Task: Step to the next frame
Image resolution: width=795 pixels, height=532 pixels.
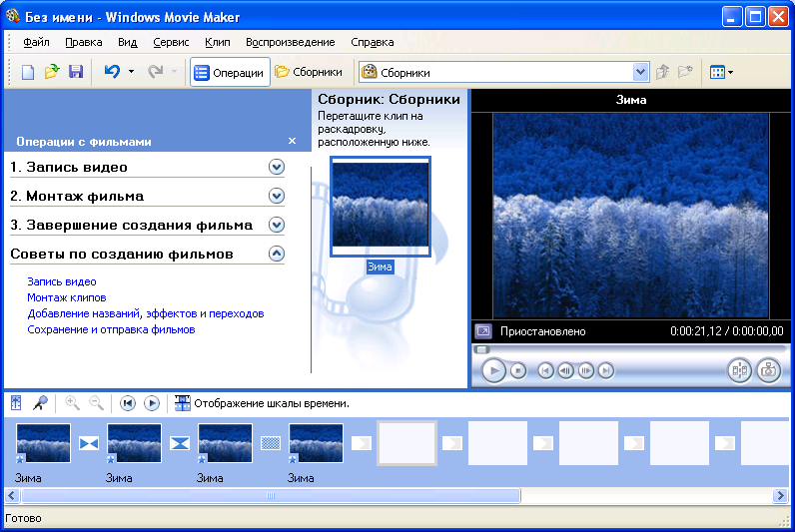Action: pos(585,371)
